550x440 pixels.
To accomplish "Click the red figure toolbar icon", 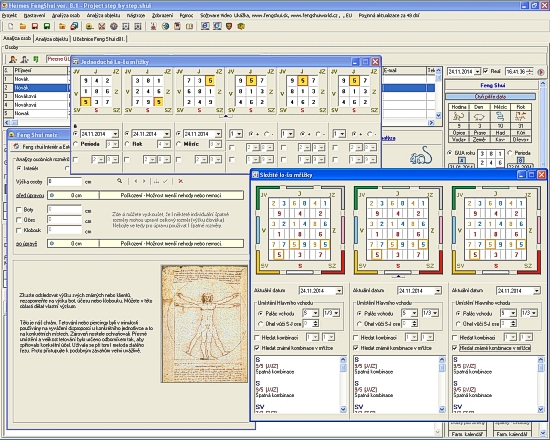I will (x=153, y=26).
